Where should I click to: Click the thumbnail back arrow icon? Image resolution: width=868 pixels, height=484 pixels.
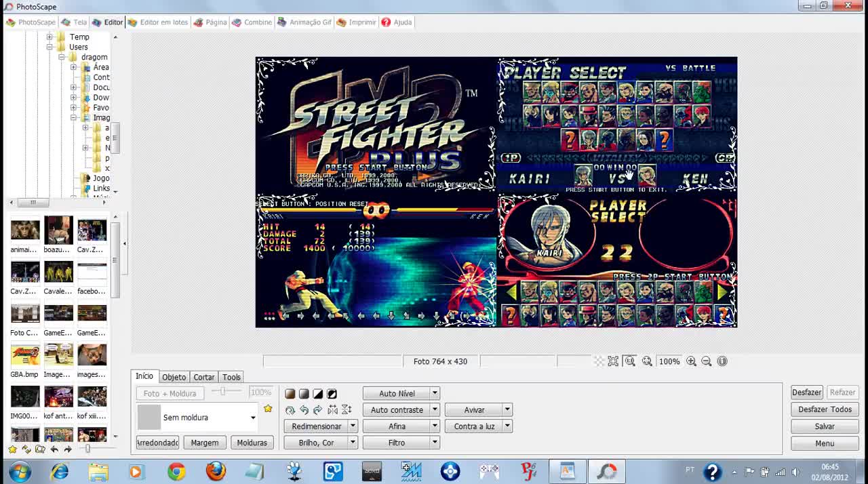click(x=54, y=449)
